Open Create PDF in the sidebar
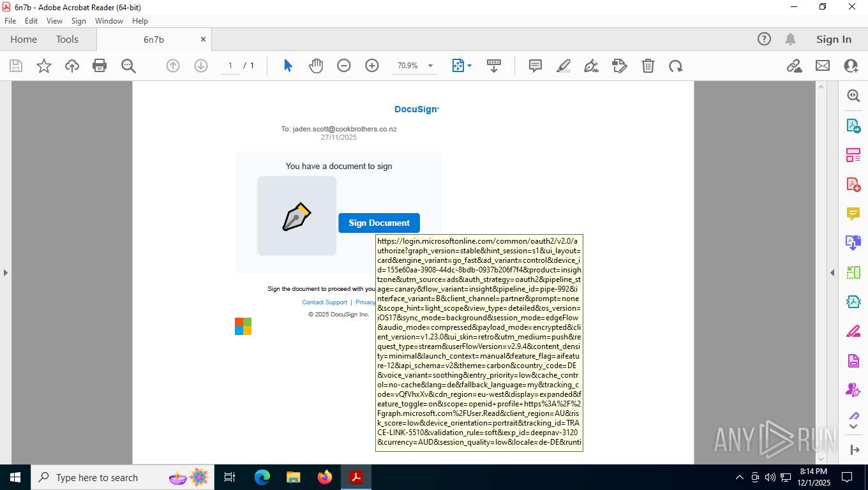The image size is (868, 490). point(853,184)
